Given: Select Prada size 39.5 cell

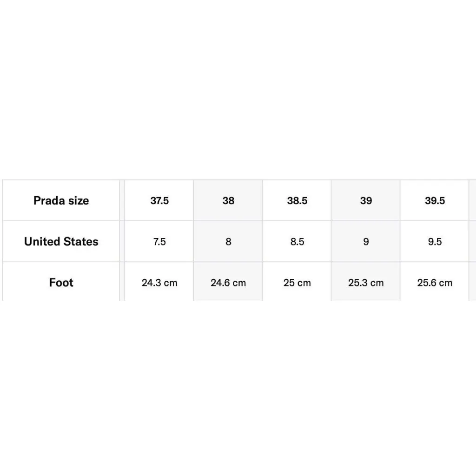Looking at the screenshot, I should (x=435, y=201).
